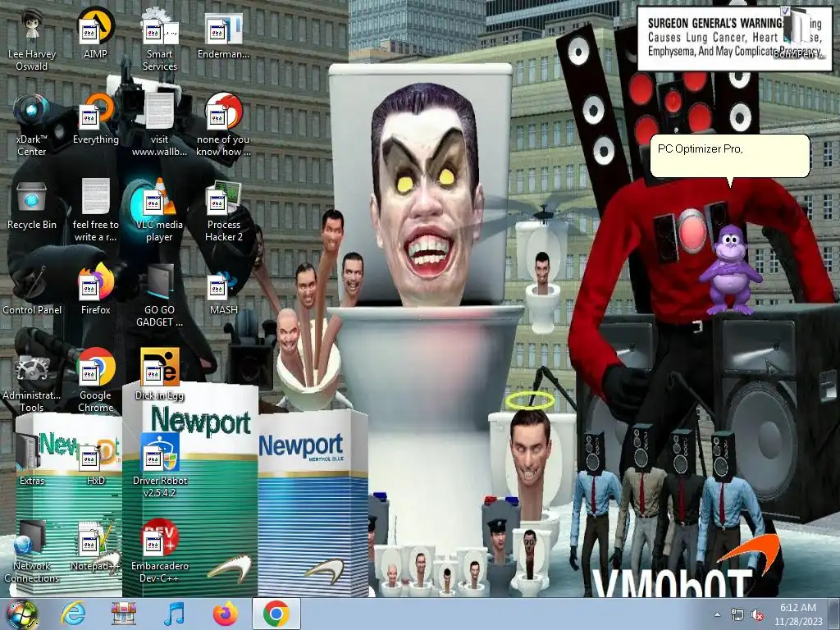Open the 'feel free to write a r...' file
Viewport: 840px width, 630px height.
click(95, 211)
